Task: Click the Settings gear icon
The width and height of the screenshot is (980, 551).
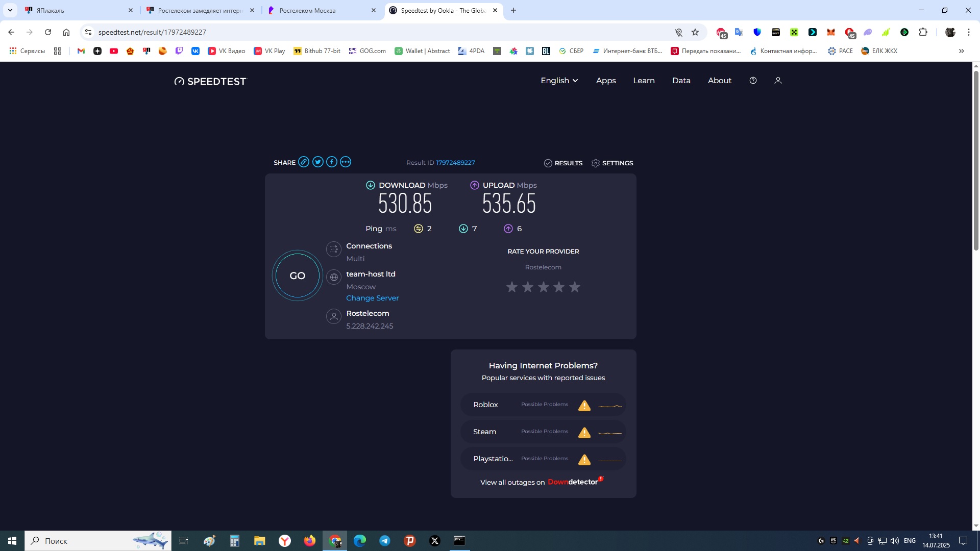Action: 596,163
